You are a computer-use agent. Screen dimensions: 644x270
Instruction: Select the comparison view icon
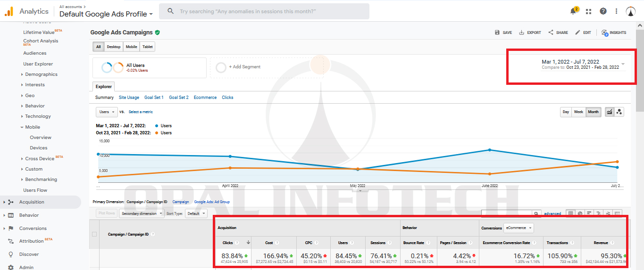pos(599,213)
